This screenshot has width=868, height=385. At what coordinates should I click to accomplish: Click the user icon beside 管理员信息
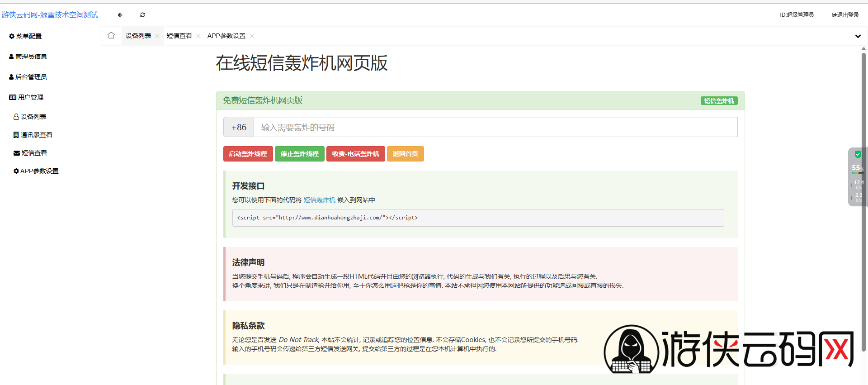11,57
